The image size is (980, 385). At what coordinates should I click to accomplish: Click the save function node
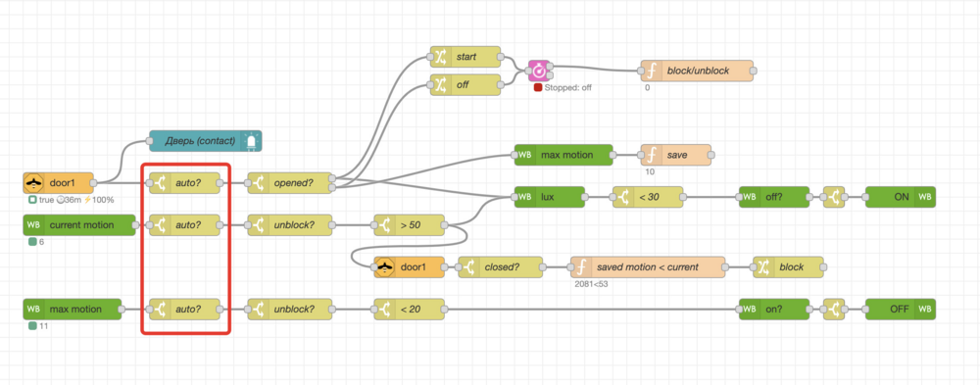pos(675,155)
